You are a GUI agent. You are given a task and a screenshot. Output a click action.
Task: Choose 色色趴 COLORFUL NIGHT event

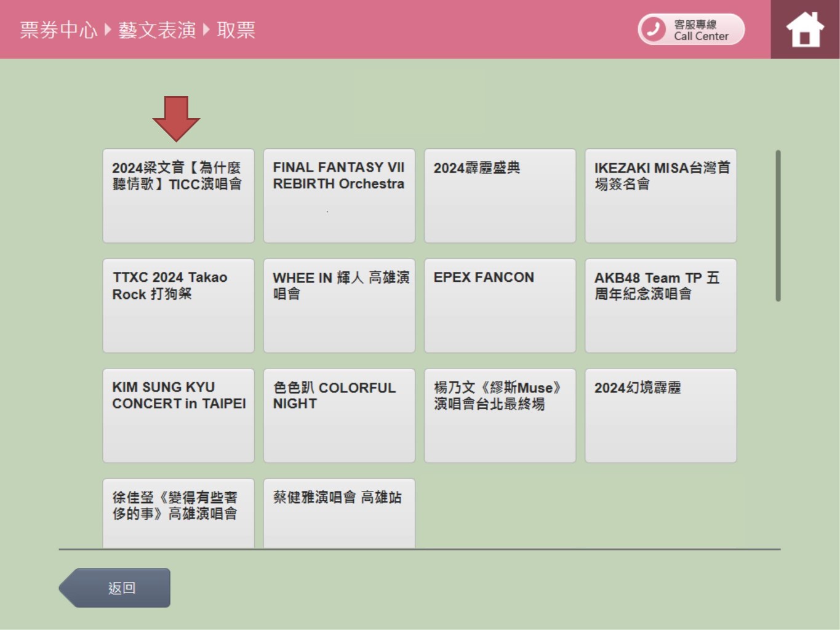click(x=339, y=415)
